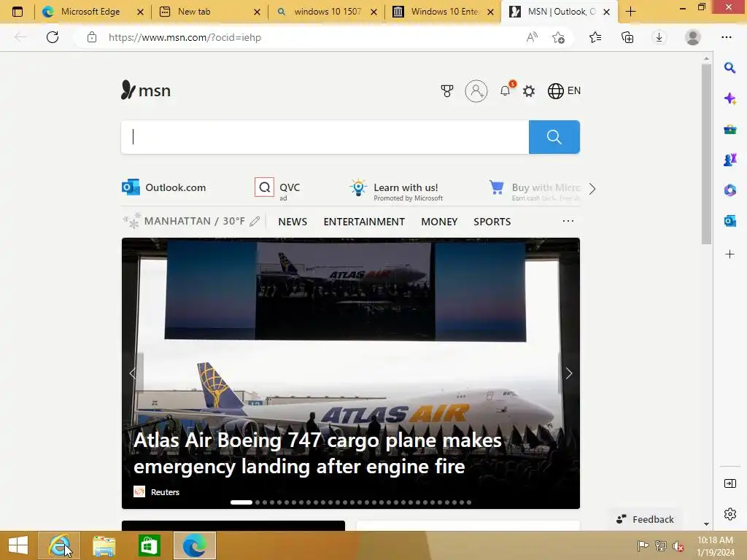Select the second carousel indicator dot
The height and width of the screenshot is (560, 747).
(x=258, y=502)
